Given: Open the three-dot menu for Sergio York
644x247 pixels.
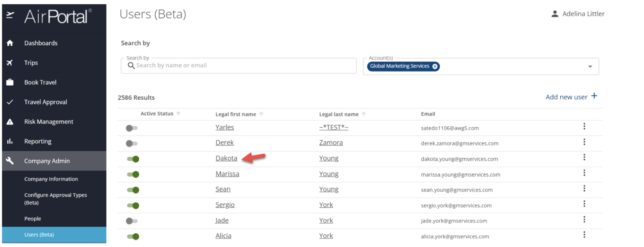Looking at the screenshot, I should (584, 204).
